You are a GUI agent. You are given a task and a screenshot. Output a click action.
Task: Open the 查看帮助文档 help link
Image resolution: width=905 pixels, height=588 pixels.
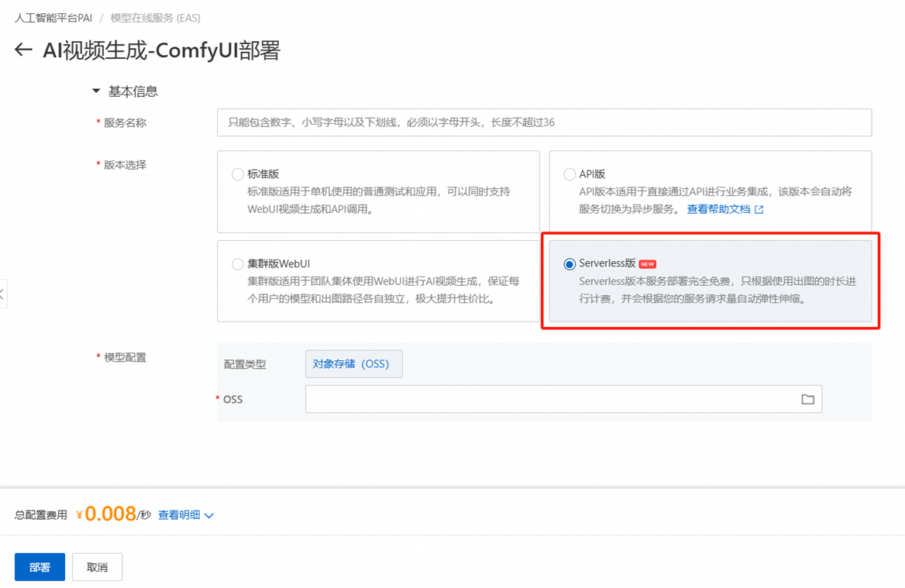tap(718, 209)
